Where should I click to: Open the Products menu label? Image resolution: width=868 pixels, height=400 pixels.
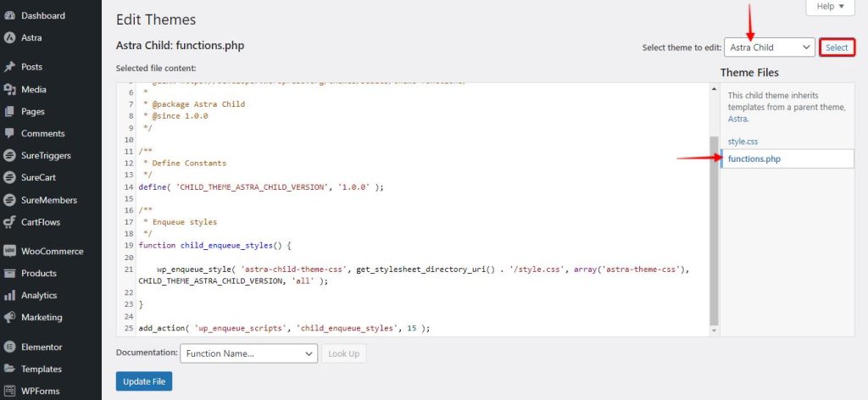point(39,273)
